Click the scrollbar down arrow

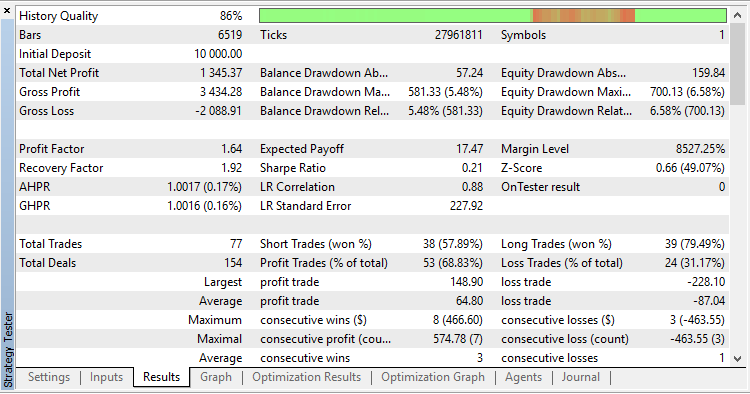[x=738, y=358]
